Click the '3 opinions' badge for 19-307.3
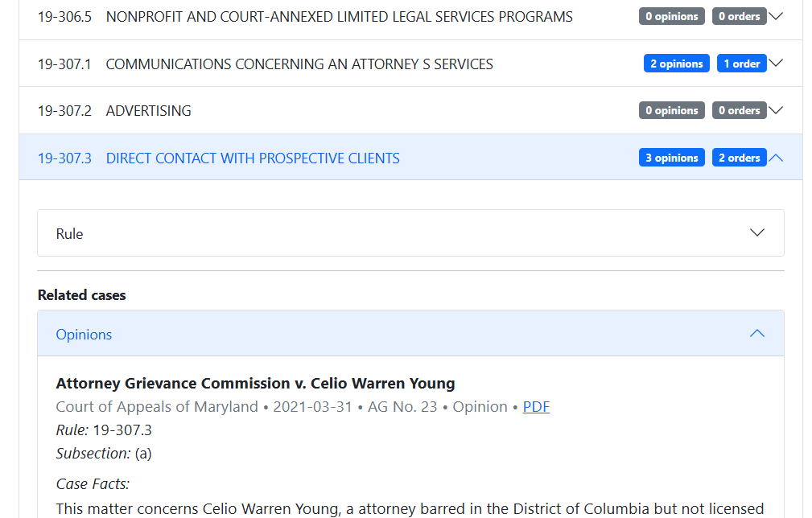812x518 pixels. click(x=672, y=158)
